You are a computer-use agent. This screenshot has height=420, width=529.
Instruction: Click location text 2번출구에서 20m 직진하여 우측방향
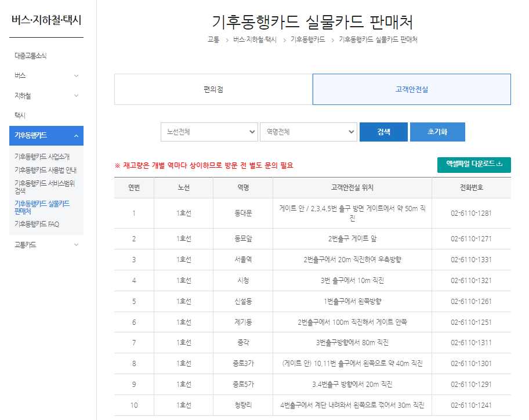[352, 260]
